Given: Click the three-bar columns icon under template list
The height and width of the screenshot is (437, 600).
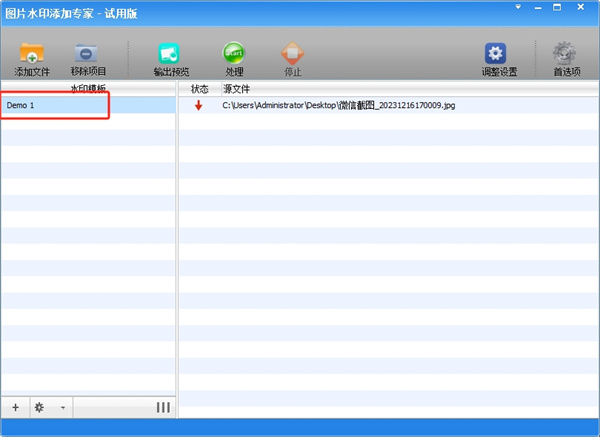Looking at the screenshot, I should [163, 407].
